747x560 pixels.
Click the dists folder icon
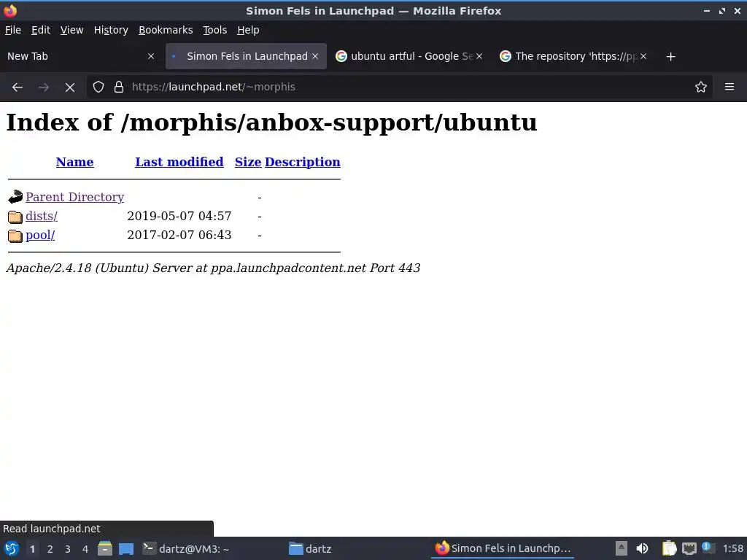pyautogui.click(x=15, y=217)
